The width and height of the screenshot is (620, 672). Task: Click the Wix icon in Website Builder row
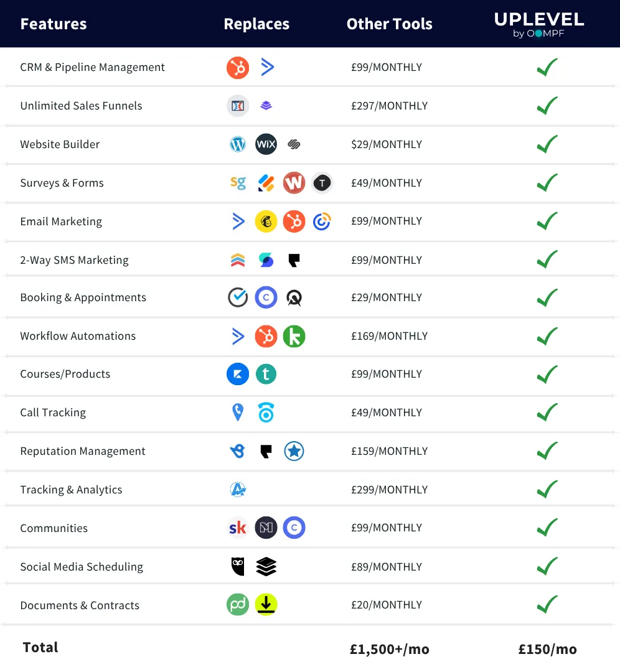click(266, 144)
